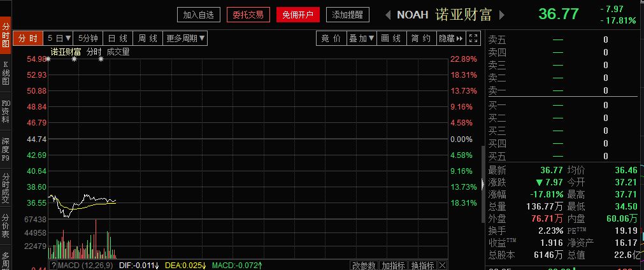
Task: Switch to the 5分钟 chart tab
Action: click(88, 39)
